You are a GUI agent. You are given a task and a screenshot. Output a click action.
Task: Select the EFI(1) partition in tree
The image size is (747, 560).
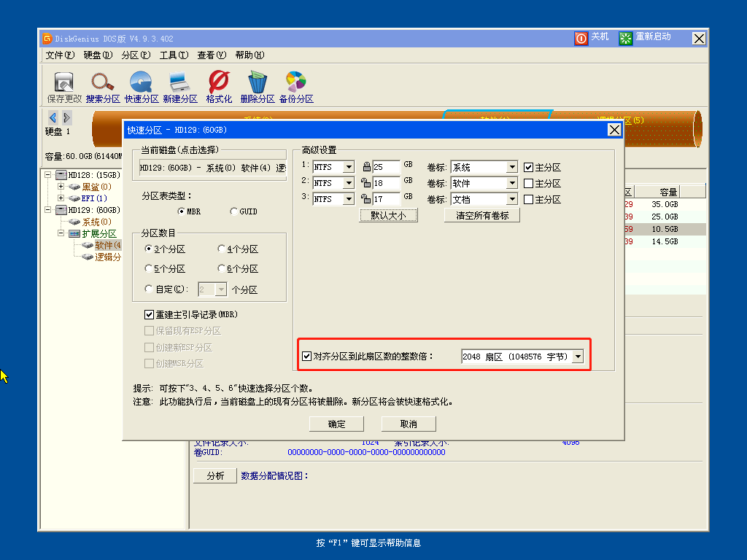94,198
